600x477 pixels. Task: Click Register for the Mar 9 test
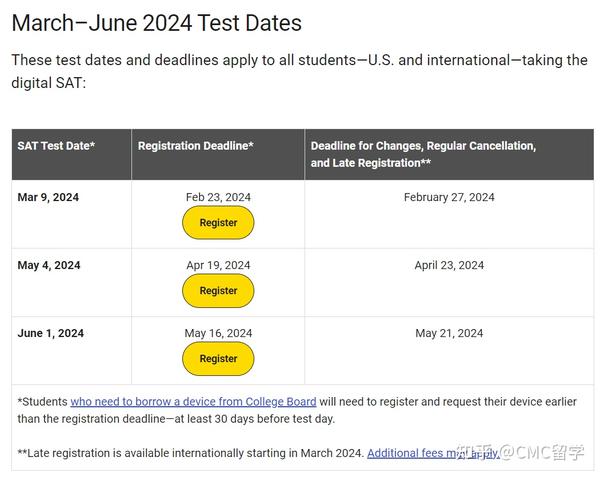point(218,223)
